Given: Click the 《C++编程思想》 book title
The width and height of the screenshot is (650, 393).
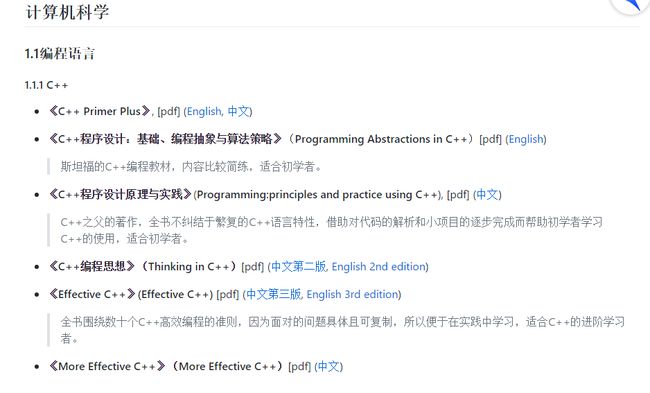Looking at the screenshot, I should (92, 267).
